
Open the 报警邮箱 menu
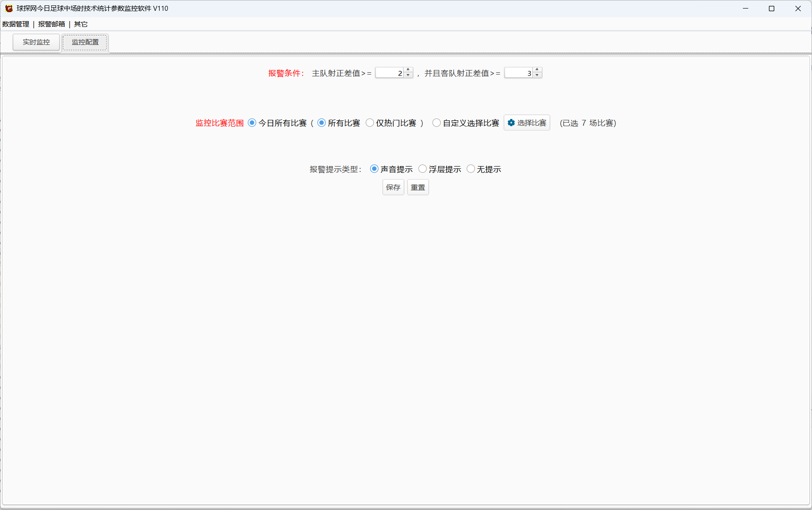pos(52,24)
